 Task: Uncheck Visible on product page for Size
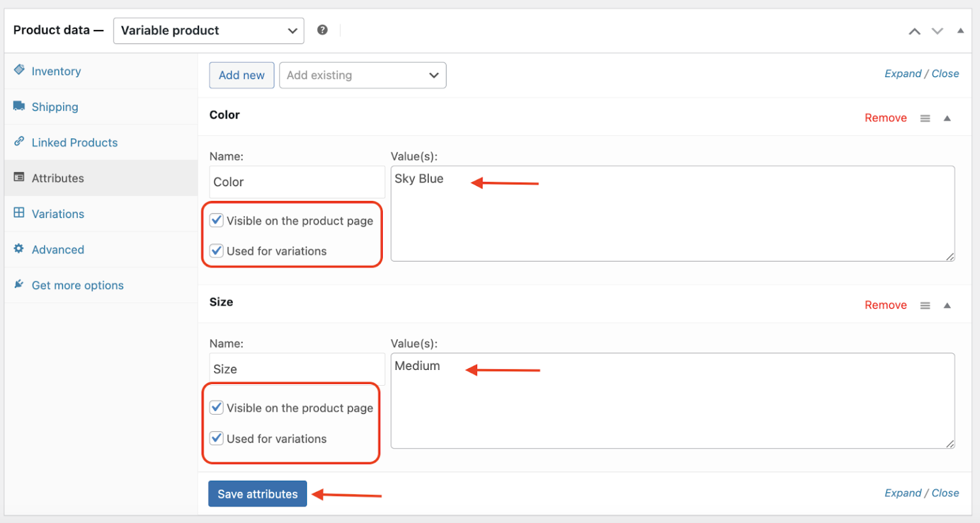[x=216, y=408]
